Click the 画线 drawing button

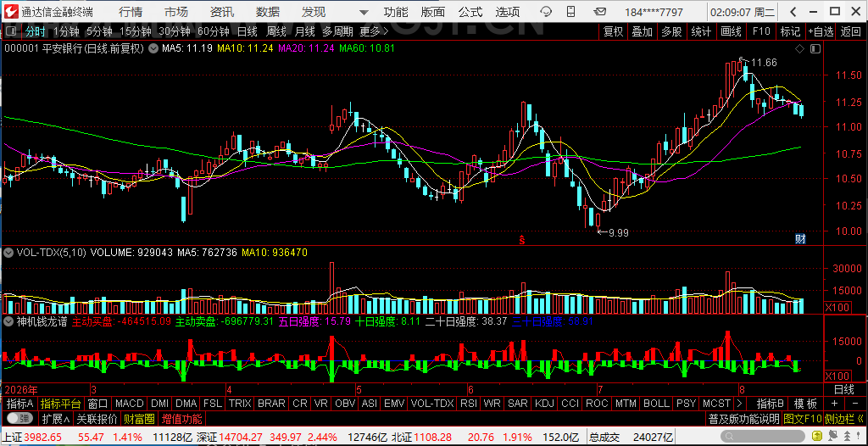tap(732, 32)
